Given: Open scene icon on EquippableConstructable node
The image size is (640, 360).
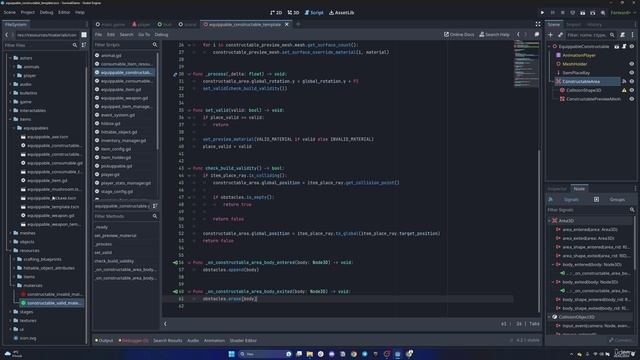Looking at the screenshot, I should [x=616, y=47].
